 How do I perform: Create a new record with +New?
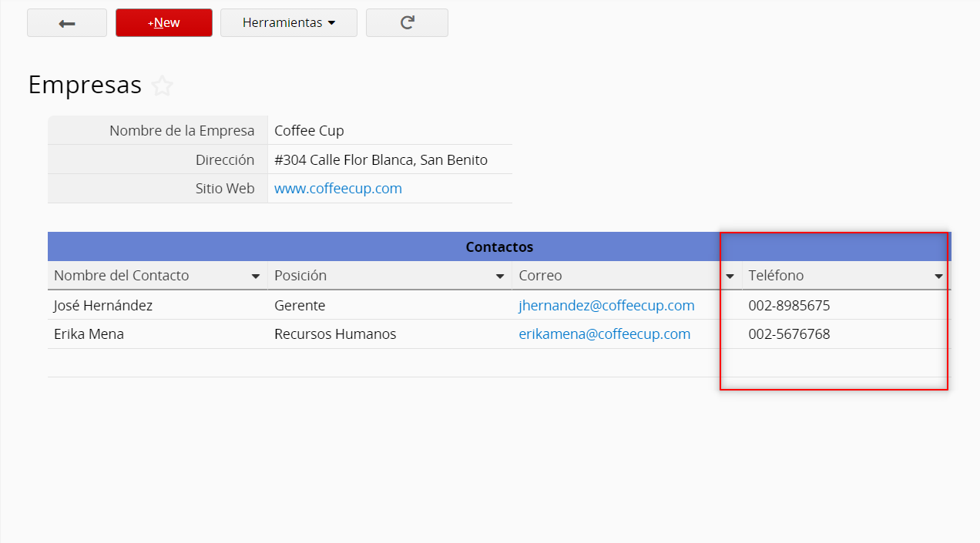[x=163, y=23]
